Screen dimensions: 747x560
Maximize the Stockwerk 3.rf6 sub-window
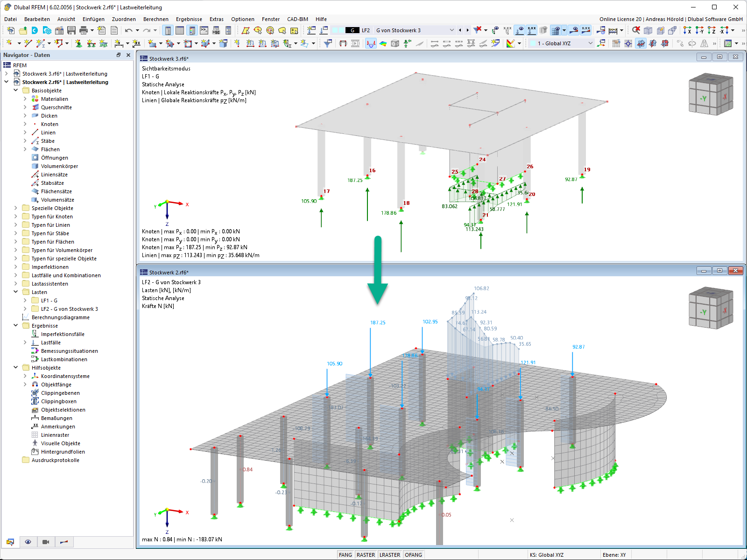point(719,57)
